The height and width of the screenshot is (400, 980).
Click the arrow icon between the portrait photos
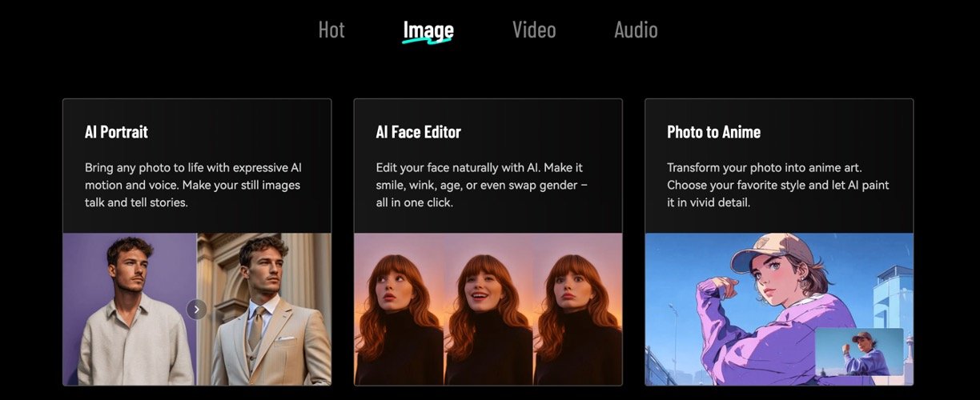click(197, 309)
